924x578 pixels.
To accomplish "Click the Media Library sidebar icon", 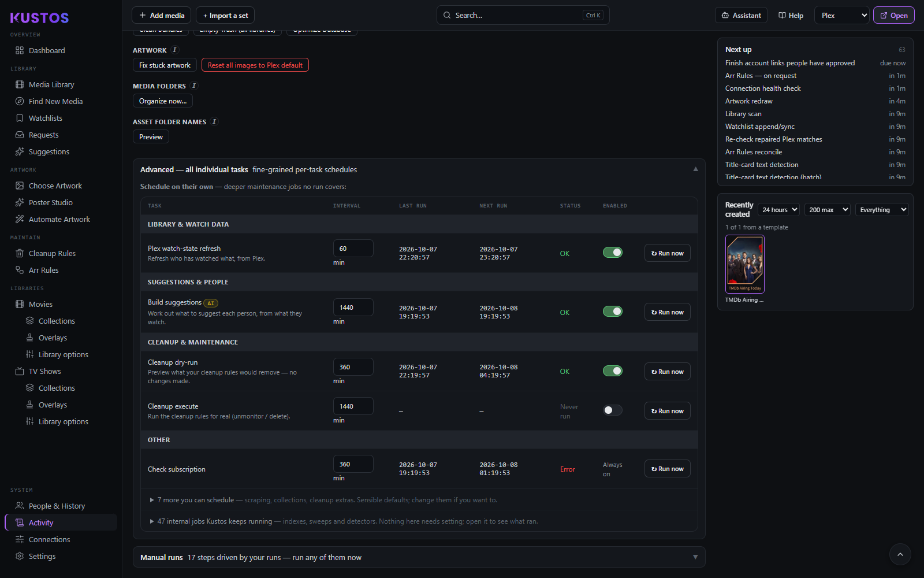I will coord(20,84).
